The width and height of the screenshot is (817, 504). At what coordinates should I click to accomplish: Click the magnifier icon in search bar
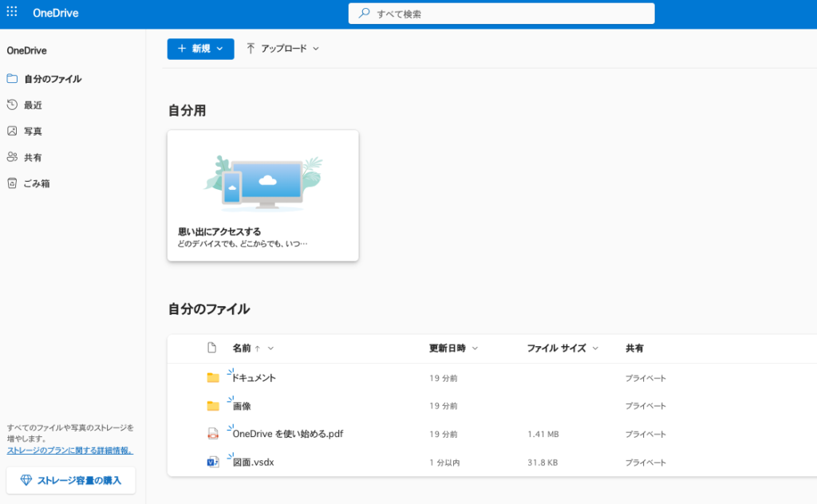(365, 14)
